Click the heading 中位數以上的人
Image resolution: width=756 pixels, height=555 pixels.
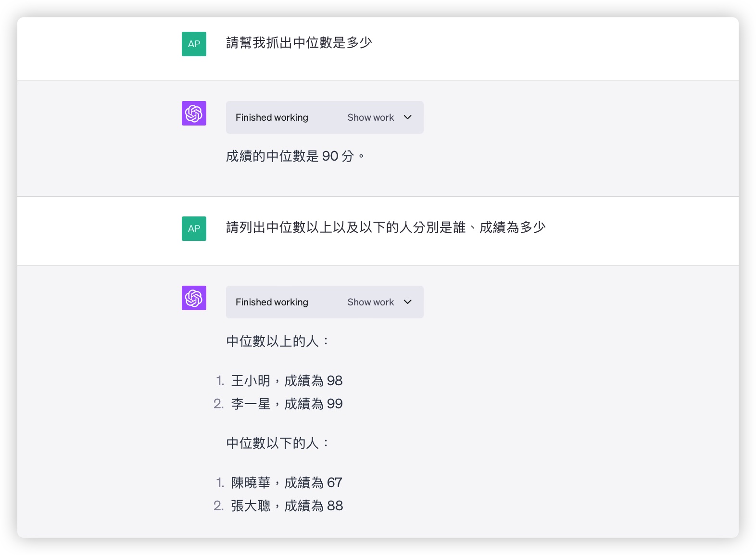coord(278,341)
